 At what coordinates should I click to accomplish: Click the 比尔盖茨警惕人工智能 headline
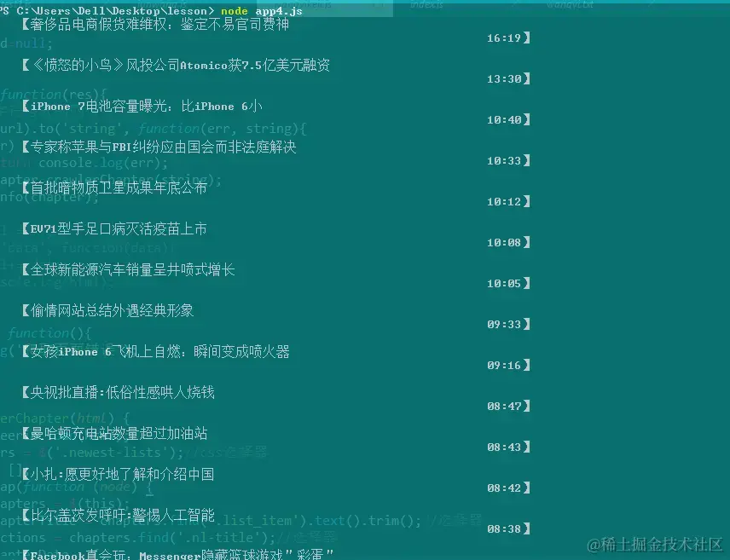119,515
